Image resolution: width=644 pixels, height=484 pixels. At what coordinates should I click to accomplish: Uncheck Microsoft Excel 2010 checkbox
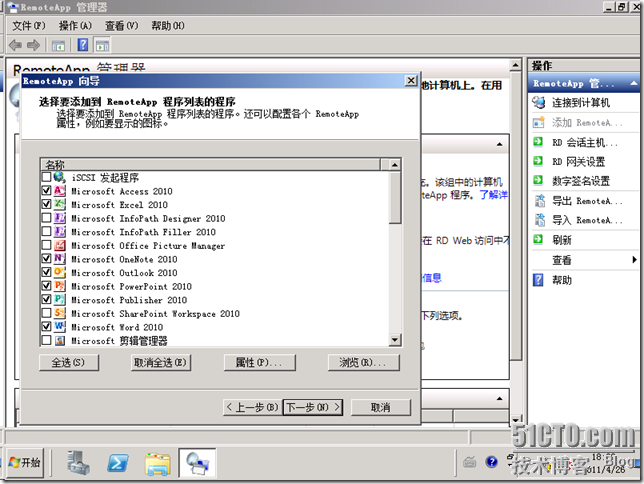(46, 204)
